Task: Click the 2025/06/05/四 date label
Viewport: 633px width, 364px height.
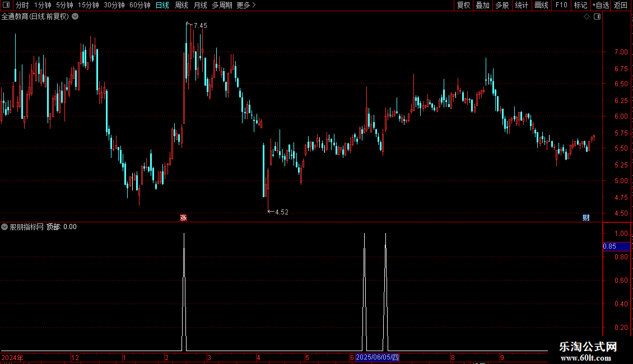Action: click(x=377, y=357)
